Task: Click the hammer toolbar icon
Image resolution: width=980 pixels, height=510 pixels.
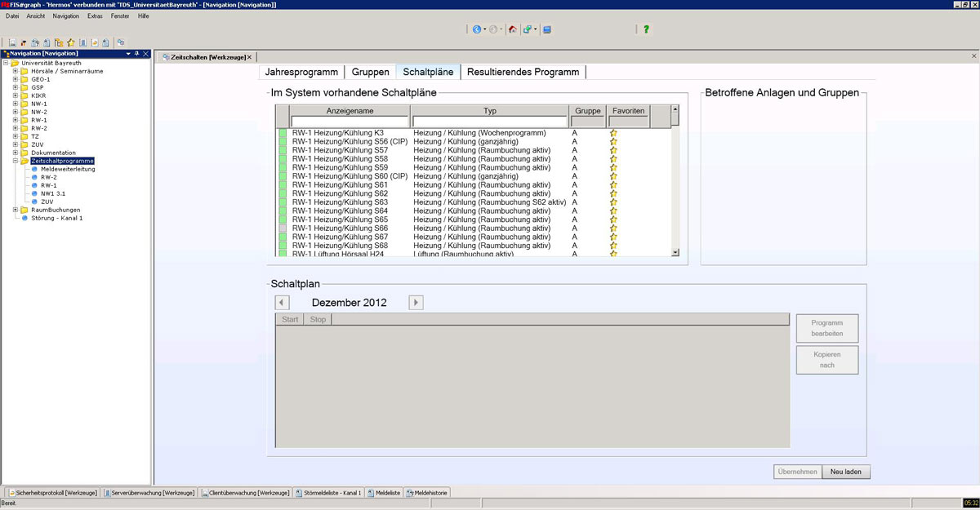Action: (24, 42)
